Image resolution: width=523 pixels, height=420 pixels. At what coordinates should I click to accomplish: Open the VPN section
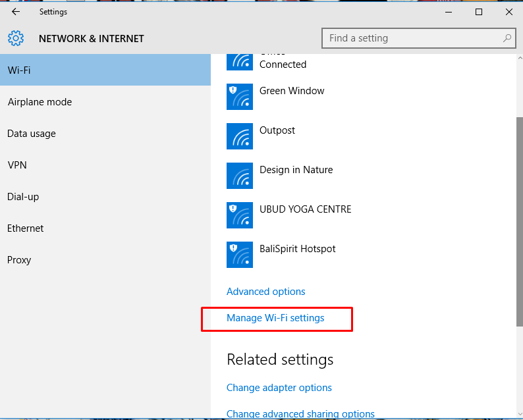105,165
